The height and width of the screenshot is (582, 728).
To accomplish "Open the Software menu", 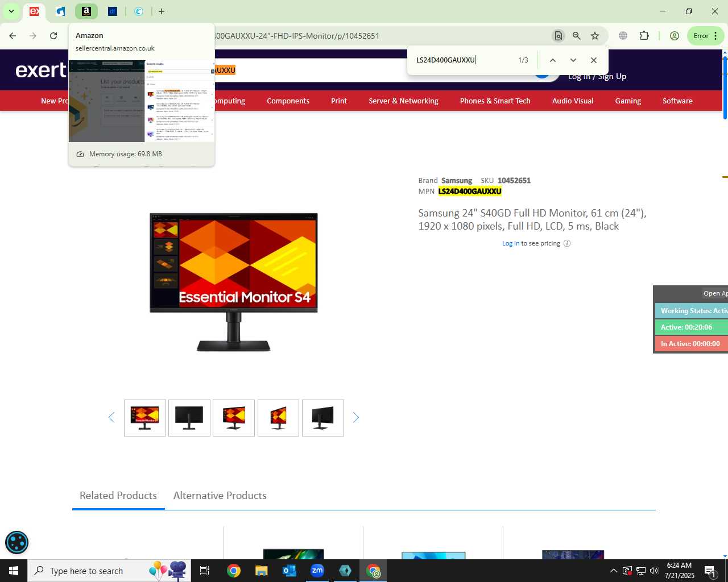I will point(677,101).
